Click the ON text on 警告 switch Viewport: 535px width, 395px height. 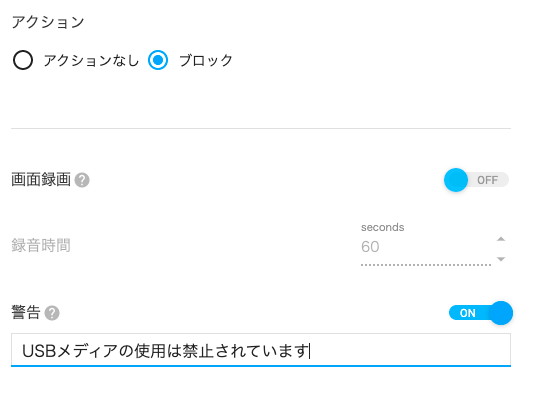click(x=467, y=313)
